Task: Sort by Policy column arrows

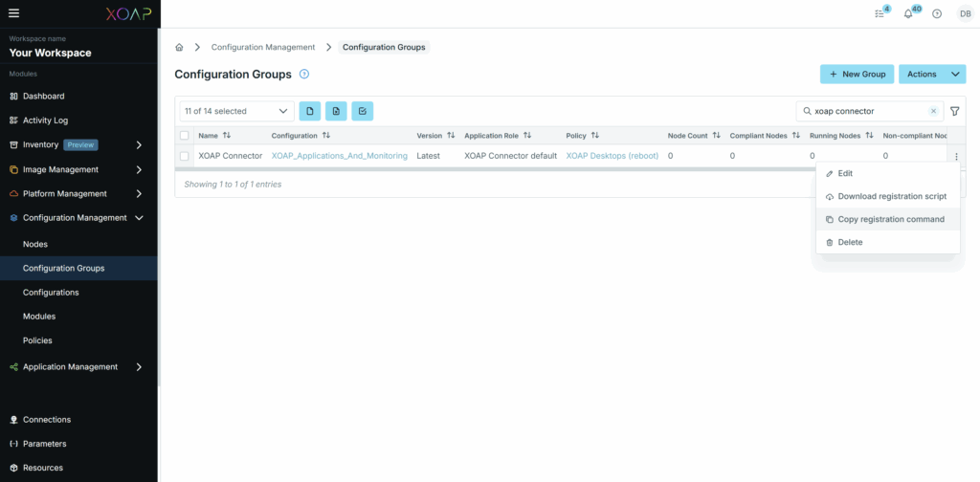Action: coord(595,136)
